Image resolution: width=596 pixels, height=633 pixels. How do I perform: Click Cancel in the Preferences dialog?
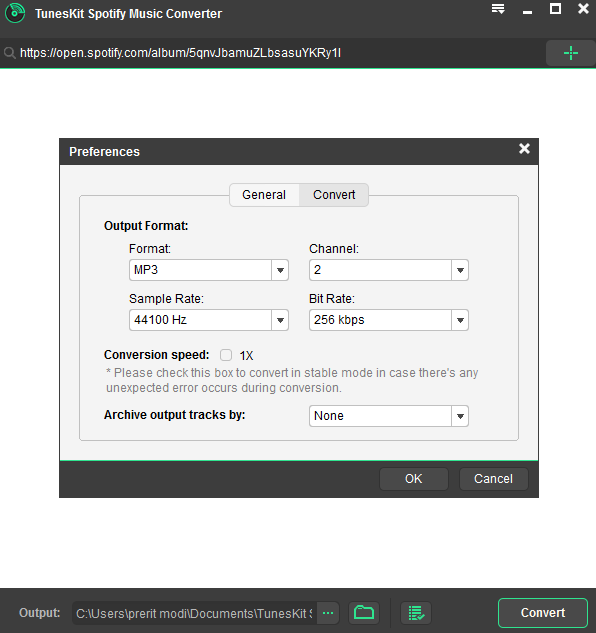[493, 479]
